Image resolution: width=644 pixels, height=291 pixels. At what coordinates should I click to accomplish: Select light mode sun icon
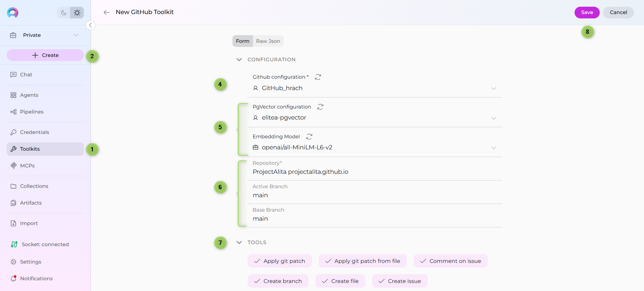pyautogui.click(x=77, y=13)
